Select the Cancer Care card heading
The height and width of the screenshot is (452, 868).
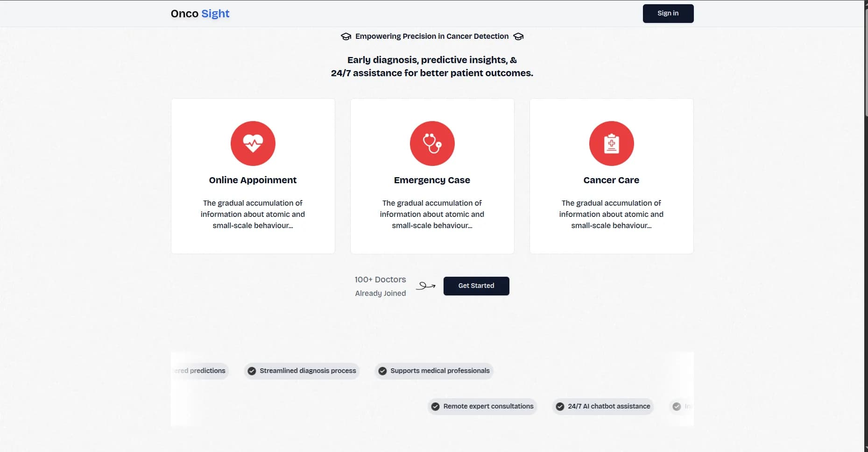tap(611, 180)
